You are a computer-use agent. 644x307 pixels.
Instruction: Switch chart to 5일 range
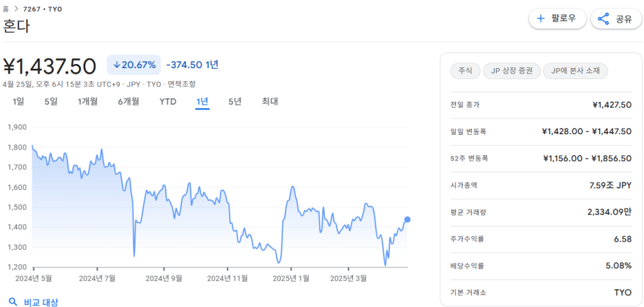(x=51, y=101)
